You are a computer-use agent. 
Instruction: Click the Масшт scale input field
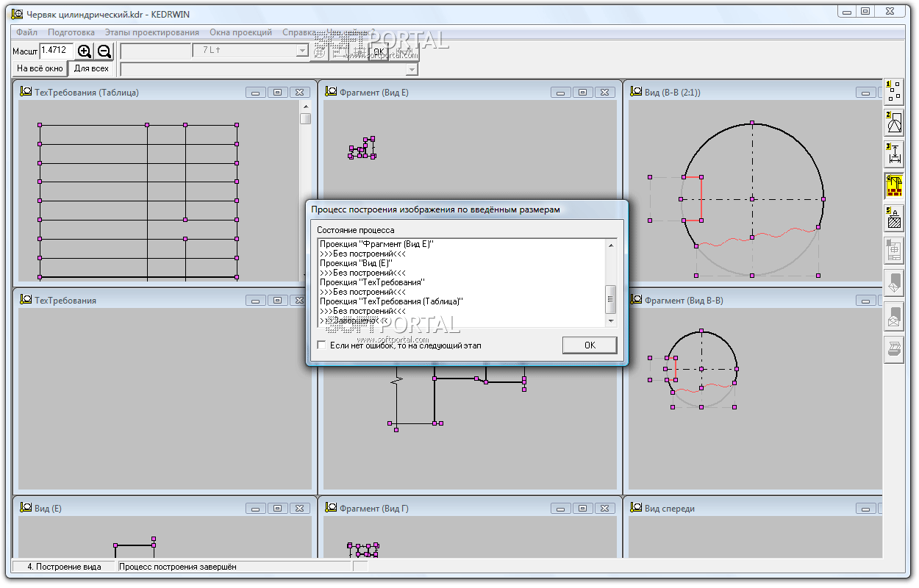[57, 51]
